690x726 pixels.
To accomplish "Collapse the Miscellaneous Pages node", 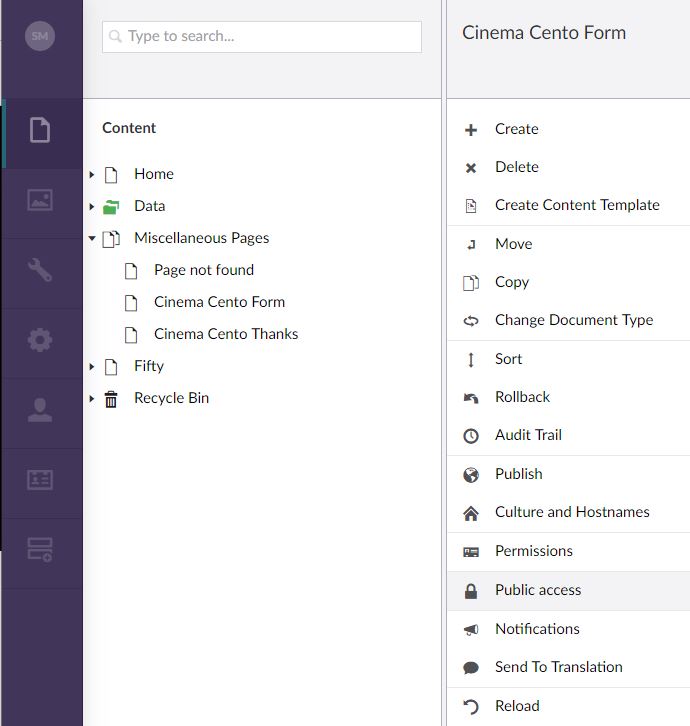I will coord(92,238).
